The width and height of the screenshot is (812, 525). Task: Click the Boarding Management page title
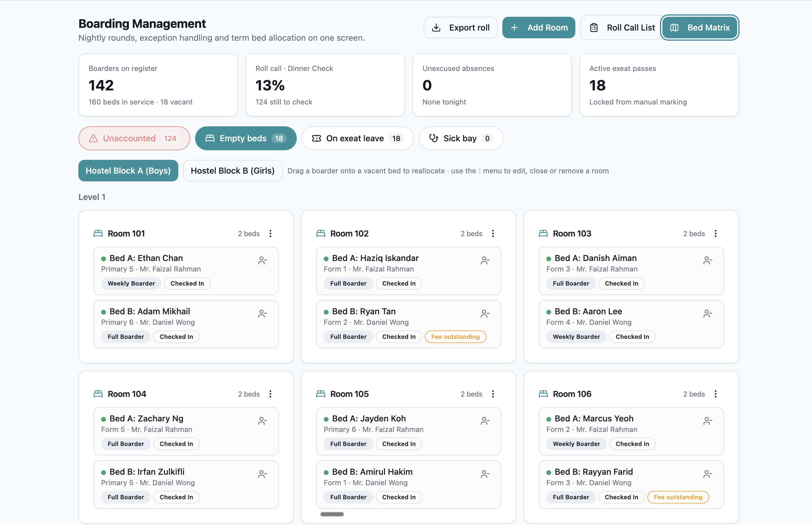[x=142, y=24]
